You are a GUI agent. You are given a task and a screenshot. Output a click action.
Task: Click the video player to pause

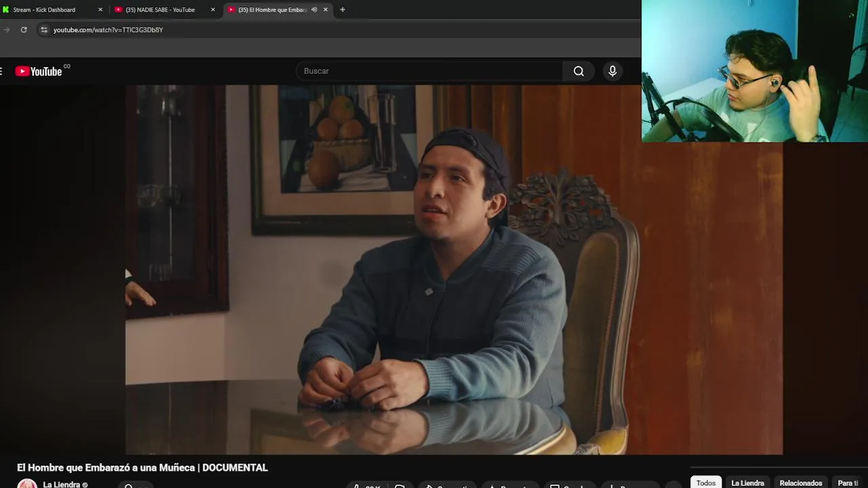(x=454, y=270)
